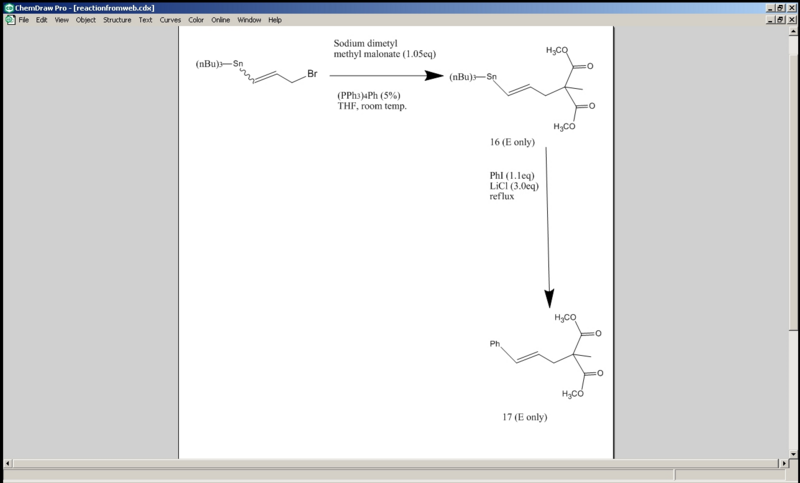The width and height of the screenshot is (800, 483).
Task: Select 'methyl malonate (1.05eq)' text
Action: (x=385, y=54)
